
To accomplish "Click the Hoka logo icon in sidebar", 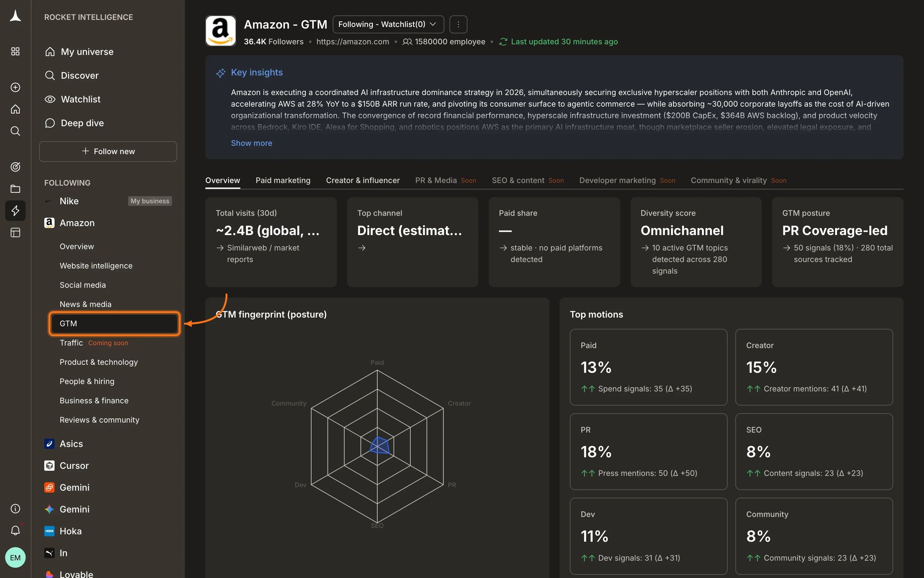I will pyautogui.click(x=49, y=531).
